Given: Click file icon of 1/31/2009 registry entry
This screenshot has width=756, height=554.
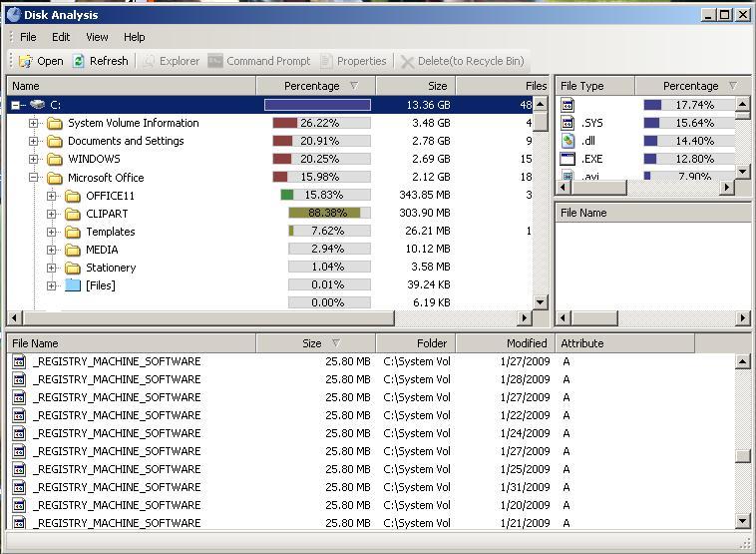Looking at the screenshot, I should [x=19, y=487].
